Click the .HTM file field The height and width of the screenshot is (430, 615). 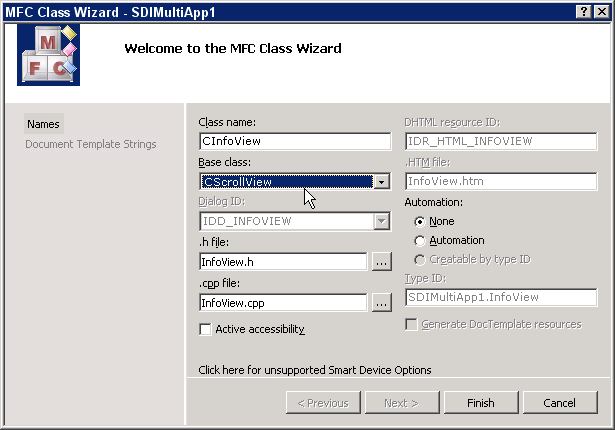(x=501, y=181)
